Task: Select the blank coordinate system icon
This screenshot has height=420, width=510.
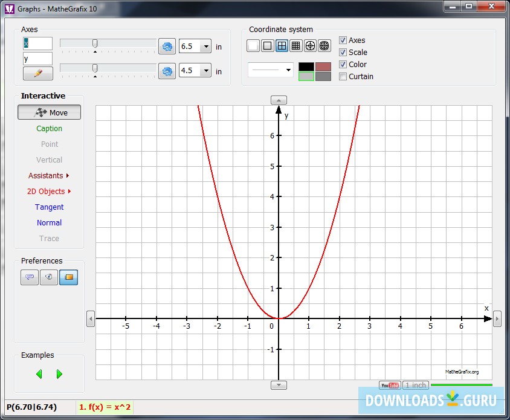Action: 253,45
